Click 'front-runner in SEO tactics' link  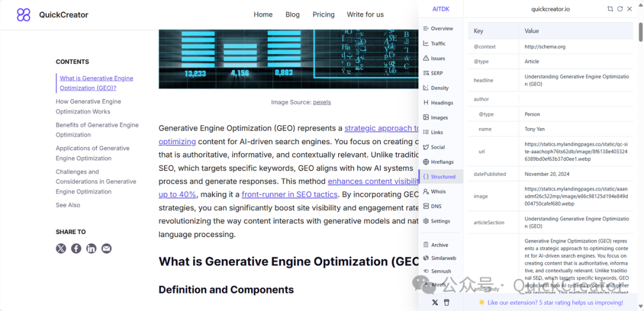click(x=289, y=194)
